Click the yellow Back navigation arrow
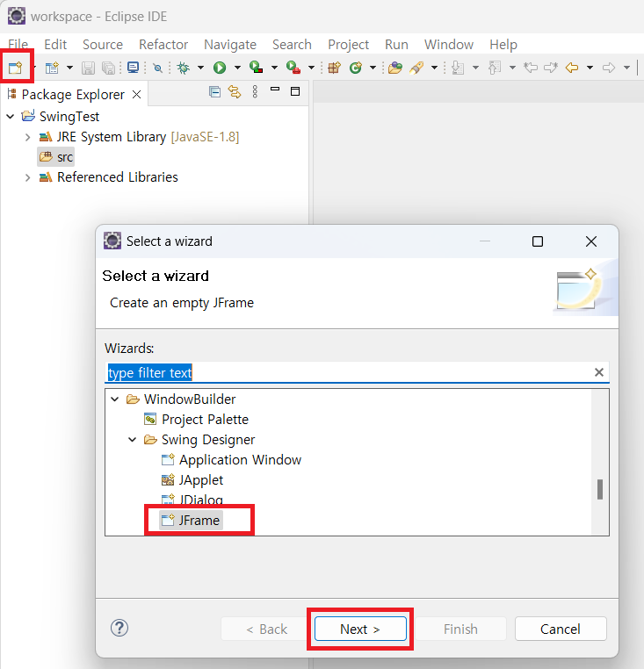644x669 pixels. click(x=572, y=68)
